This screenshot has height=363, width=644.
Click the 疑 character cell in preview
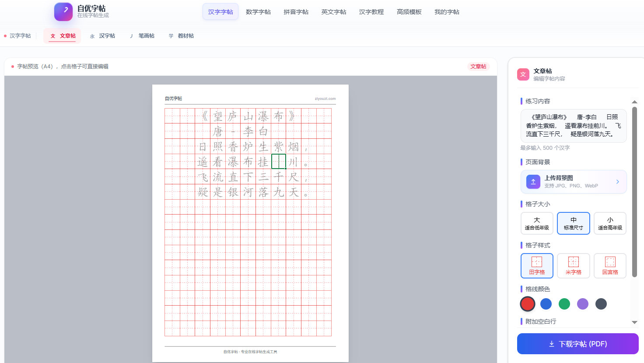click(x=203, y=192)
